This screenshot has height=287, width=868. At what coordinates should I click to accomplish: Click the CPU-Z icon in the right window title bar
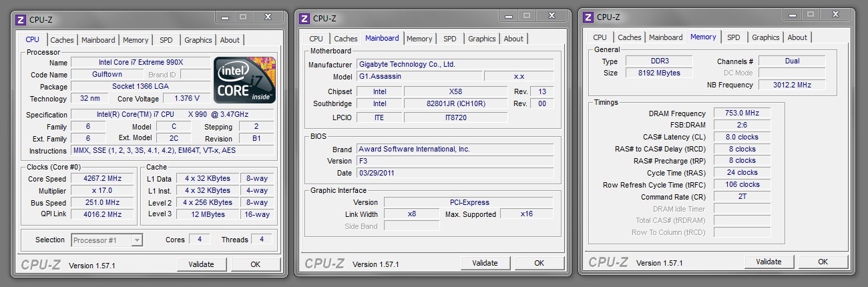click(589, 17)
